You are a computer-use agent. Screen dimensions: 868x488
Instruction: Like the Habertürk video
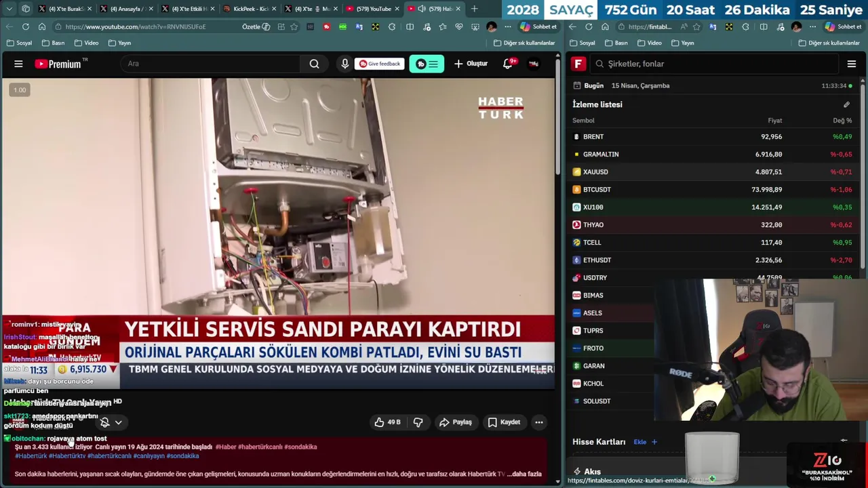click(387, 422)
